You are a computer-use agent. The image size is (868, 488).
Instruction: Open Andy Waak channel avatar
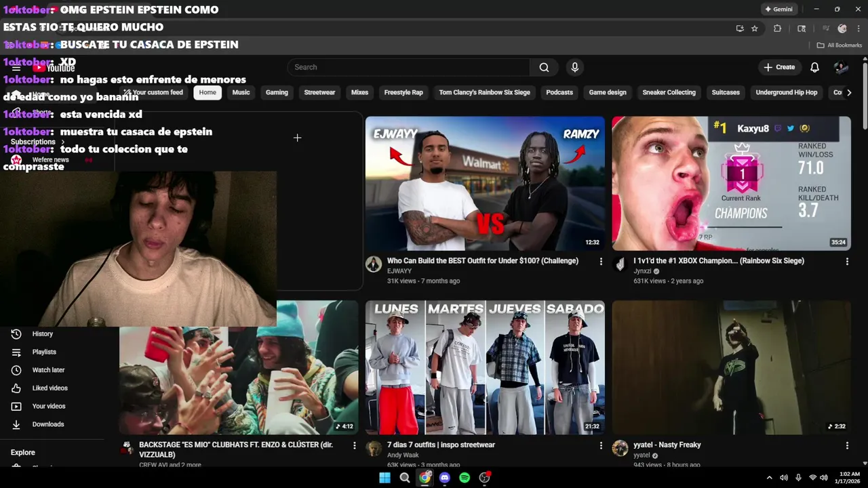point(374,449)
